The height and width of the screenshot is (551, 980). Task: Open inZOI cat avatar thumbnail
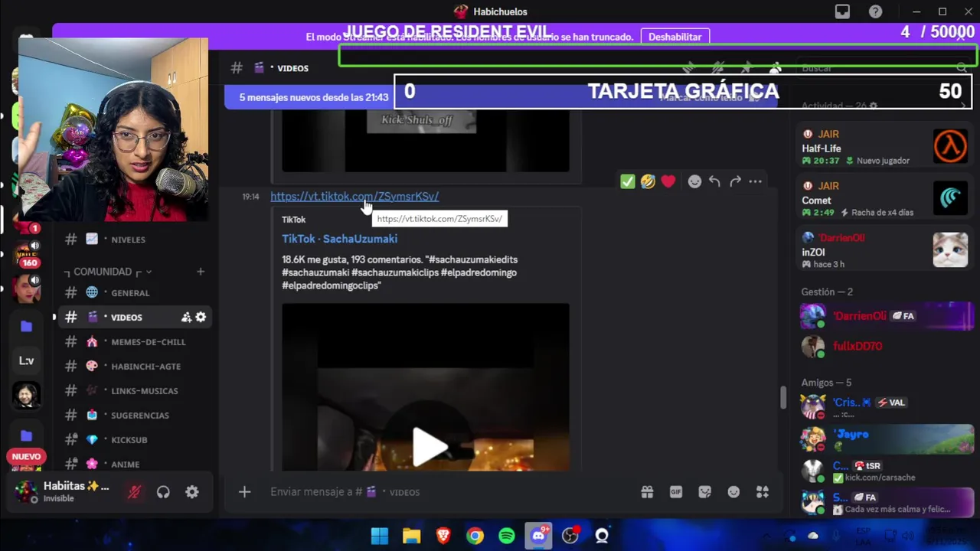950,250
